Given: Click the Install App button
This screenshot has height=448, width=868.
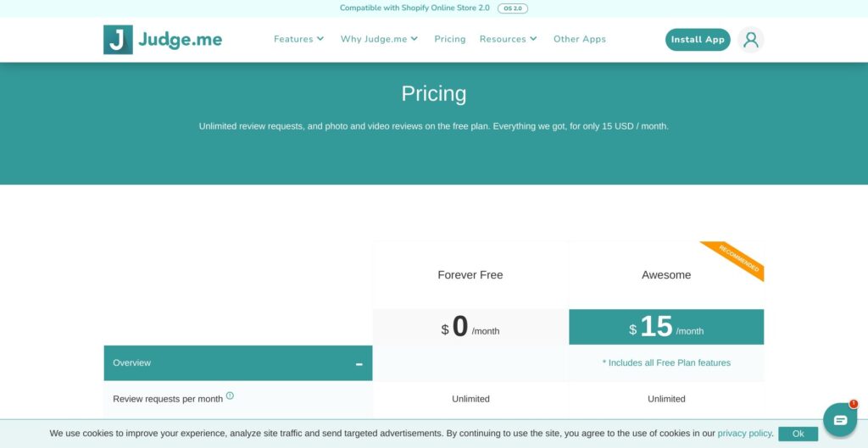Looking at the screenshot, I should pos(698,40).
